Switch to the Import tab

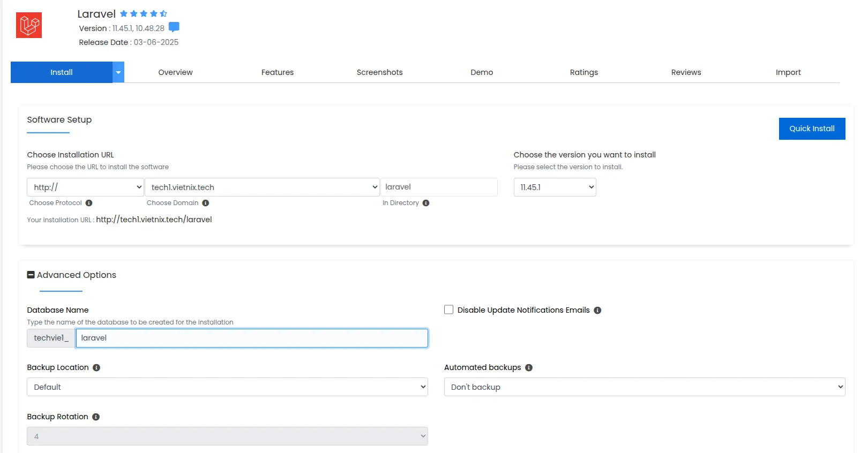[788, 72]
